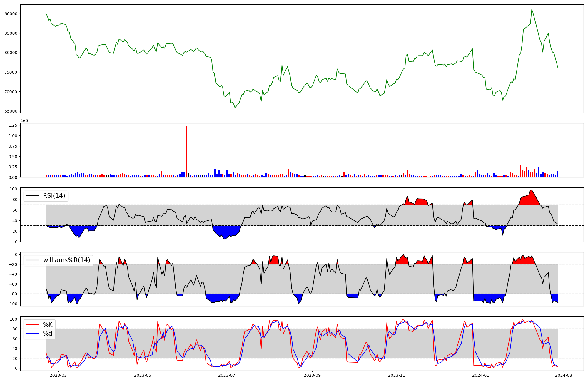Click the 1.25 volume axis tick label
Screen dimensions: 588x382
coord(13,125)
